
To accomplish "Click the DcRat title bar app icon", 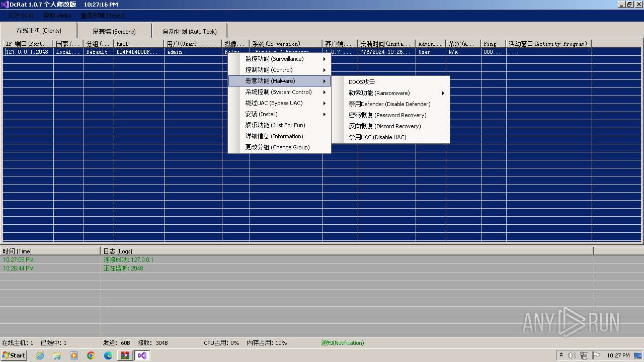I will [x=5, y=5].
